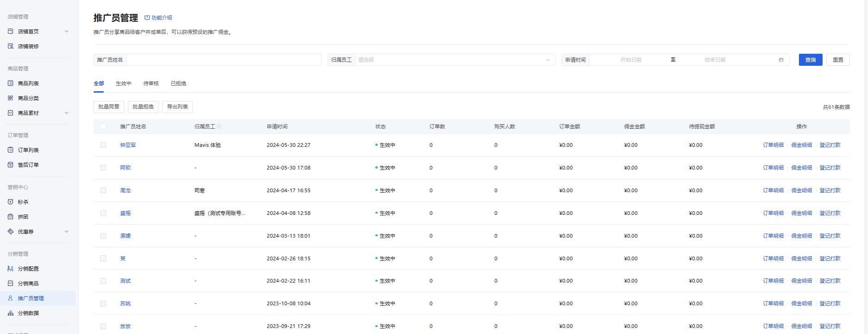Click the 售后订单 sidebar icon
This screenshot has width=868, height=334.
point(11,165)
